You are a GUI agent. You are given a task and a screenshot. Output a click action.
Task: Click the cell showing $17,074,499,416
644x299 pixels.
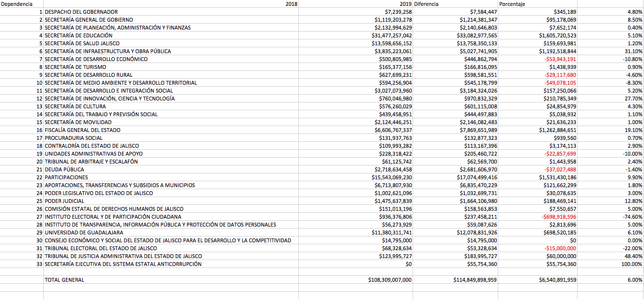(x=455, y=177)
